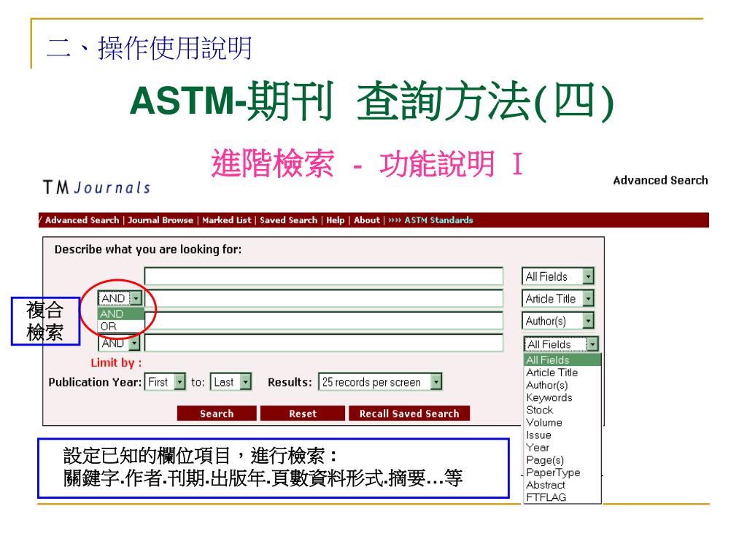Select Stock in the field list
747x560 pixels.
(x=562, y=410)
